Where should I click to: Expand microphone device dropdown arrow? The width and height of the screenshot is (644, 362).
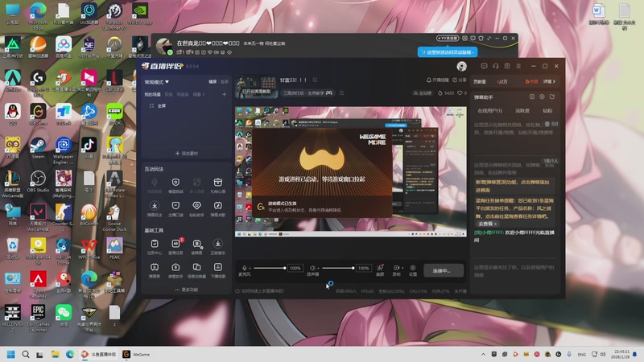[250, 268]
